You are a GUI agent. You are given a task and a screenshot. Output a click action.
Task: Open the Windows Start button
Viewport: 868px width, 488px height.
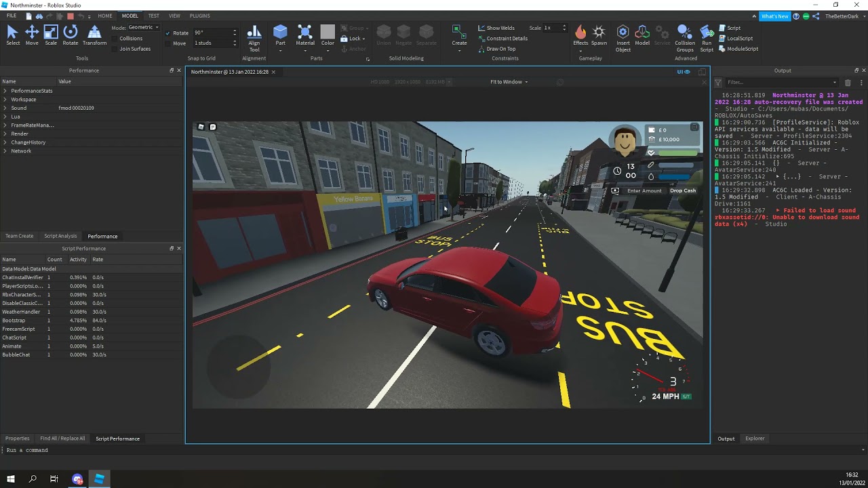[x=11, y=479]
